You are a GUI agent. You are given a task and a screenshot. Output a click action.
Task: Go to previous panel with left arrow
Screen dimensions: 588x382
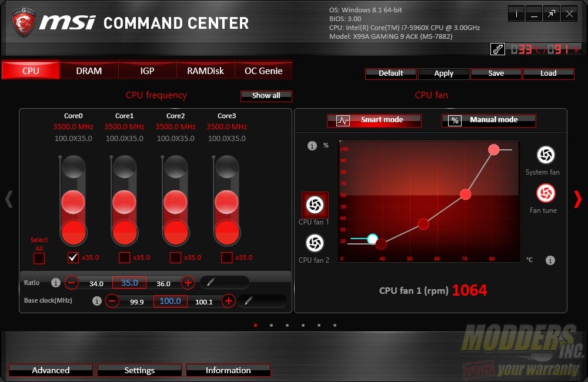pos(9,199)
